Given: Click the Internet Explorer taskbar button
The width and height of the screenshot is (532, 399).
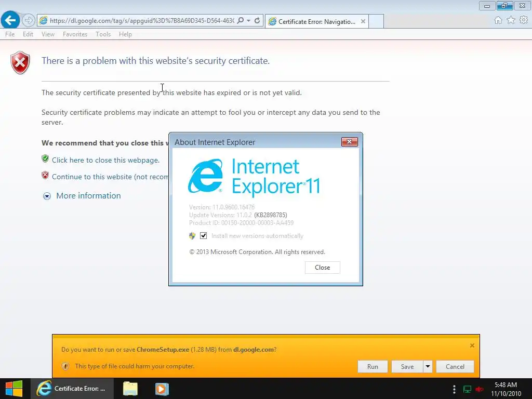Looking at the screenshot, I should 72,389.
